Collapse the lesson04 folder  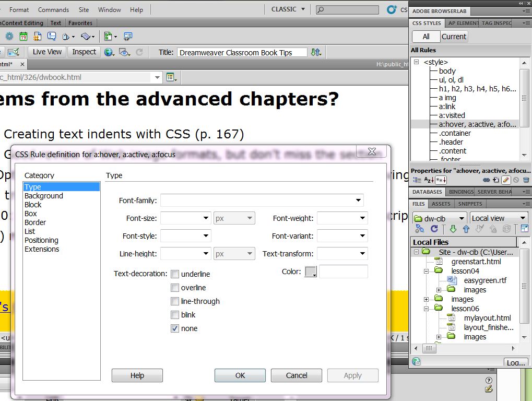426,271
